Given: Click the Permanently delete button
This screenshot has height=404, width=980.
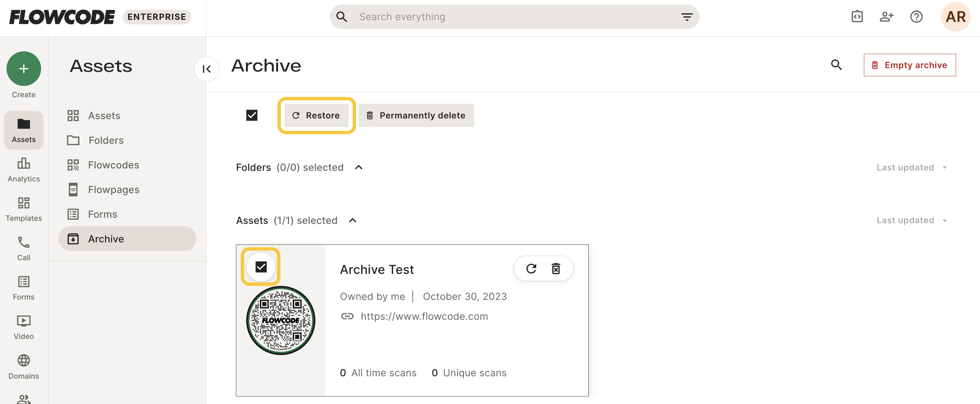Looking at the screenshot, I should coord(416,115).
